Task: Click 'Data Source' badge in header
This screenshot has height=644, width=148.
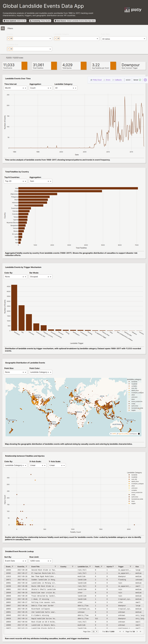Action: tap(75, 21)
